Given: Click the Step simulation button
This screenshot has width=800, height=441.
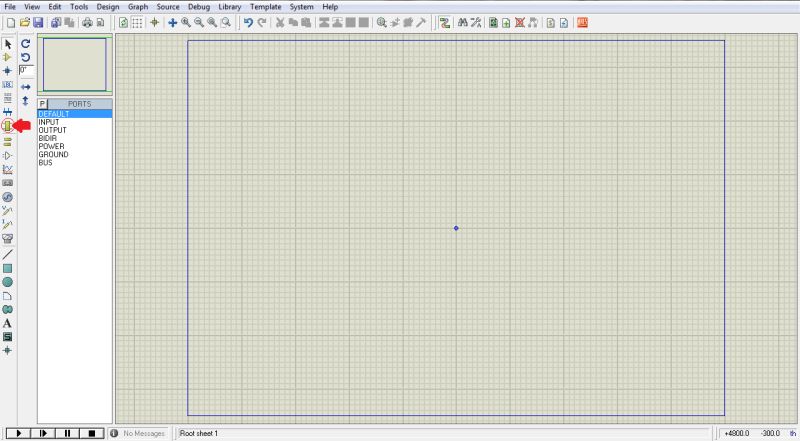Looking at the screenshot, I should pos(43,433).
